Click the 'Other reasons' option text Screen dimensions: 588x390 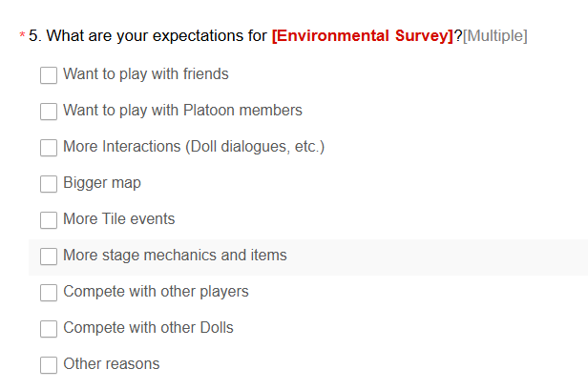pyautogui.click(x=112, y=363)
